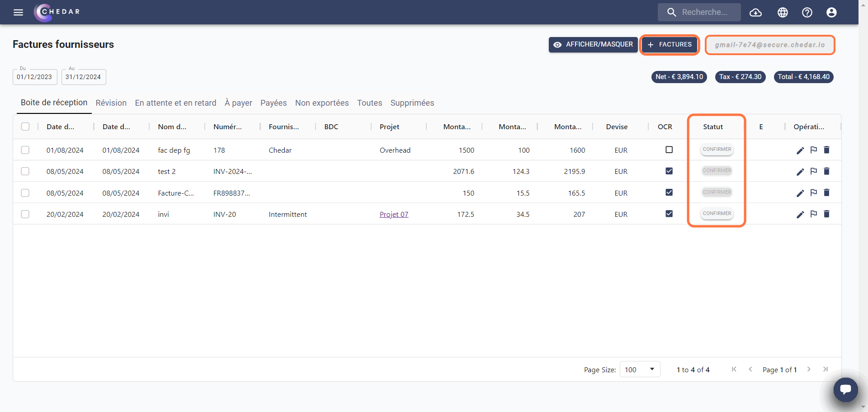Click the Total € 4,168.40 badge

click(804, 77)
